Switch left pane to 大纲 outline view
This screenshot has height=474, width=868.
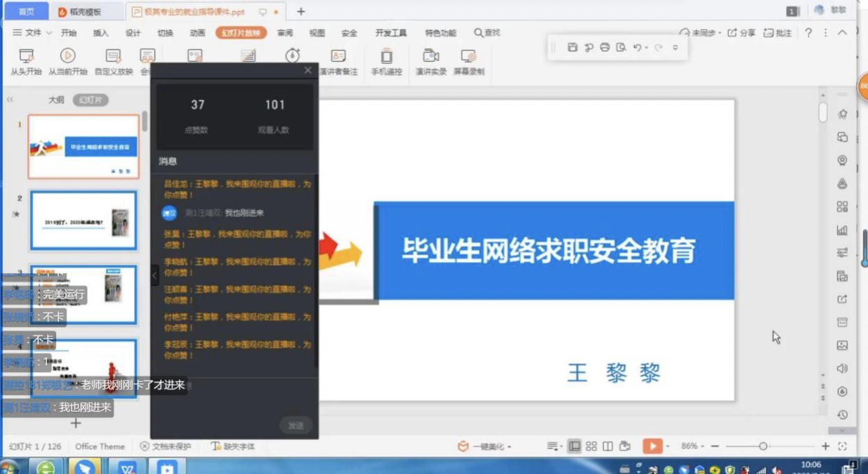pyautogui.click(x=56, y=100)
